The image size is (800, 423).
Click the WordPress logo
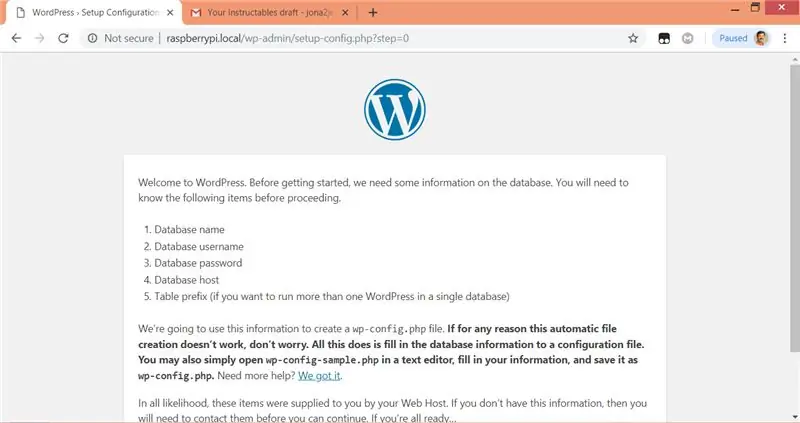click(x=395, y=109)
